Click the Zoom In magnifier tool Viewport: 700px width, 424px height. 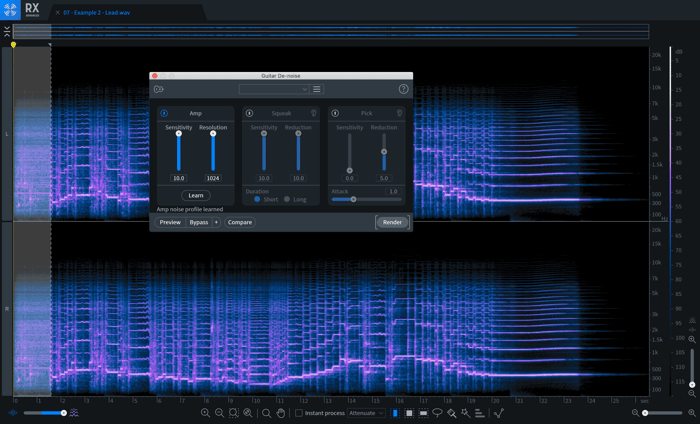(205, 413)
